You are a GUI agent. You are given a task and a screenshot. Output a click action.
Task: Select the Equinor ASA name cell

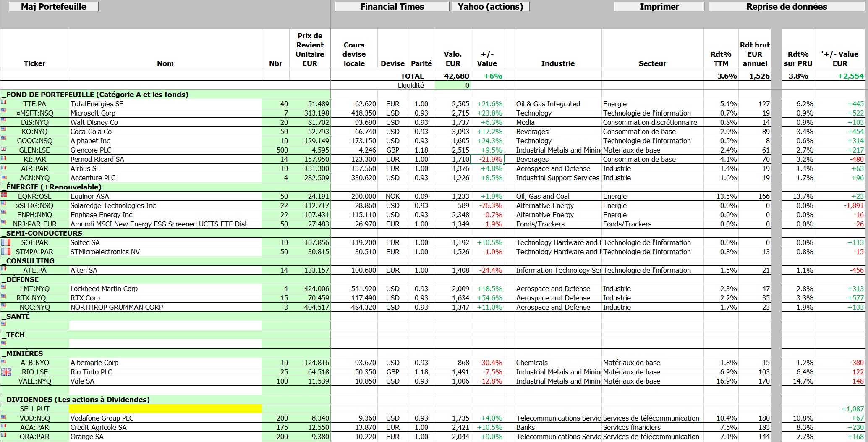[165, 196]
